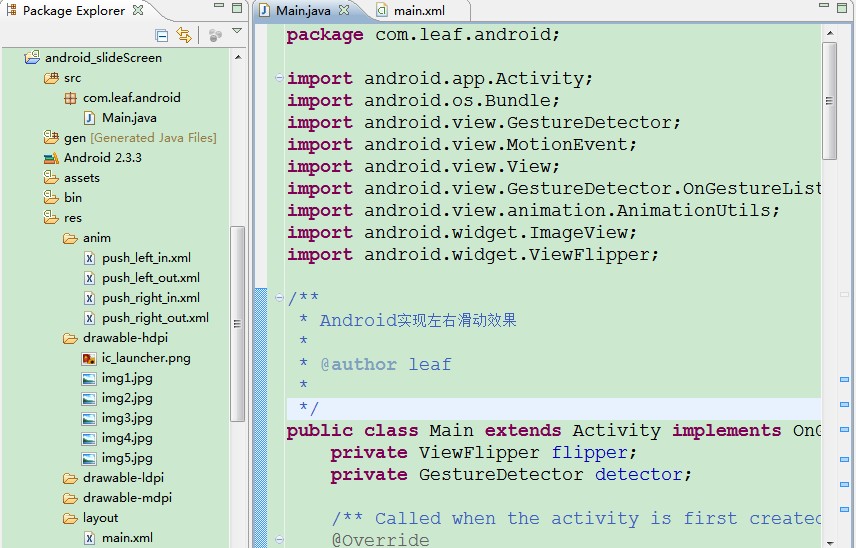Select the Android 2.3.3 library icon
Viewport: 856px width, 548px height.
click(x=51, y=158)
